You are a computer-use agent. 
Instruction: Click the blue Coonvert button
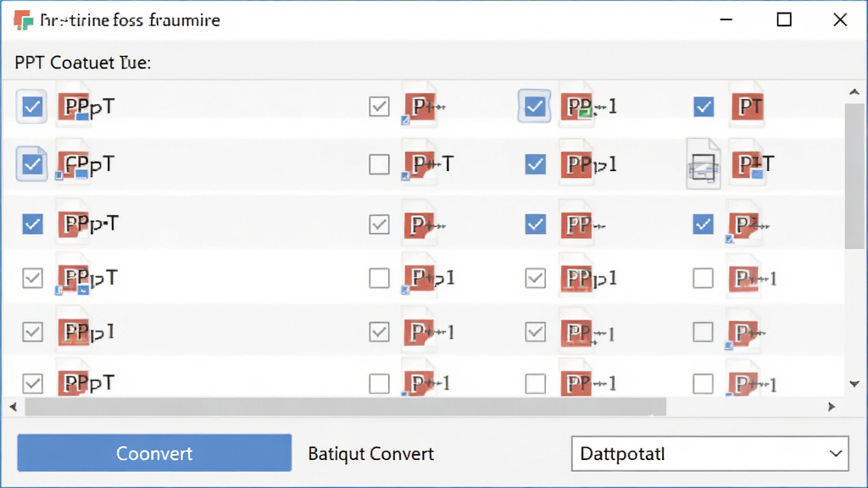(154, 453)
